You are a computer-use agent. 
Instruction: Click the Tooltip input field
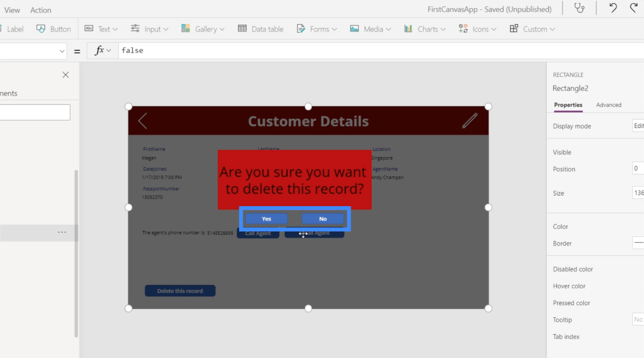coord(638,319)
